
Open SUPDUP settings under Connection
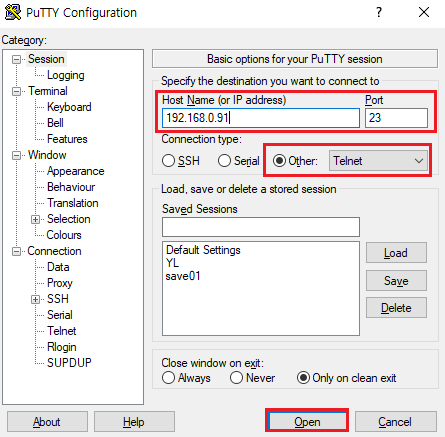69,363
